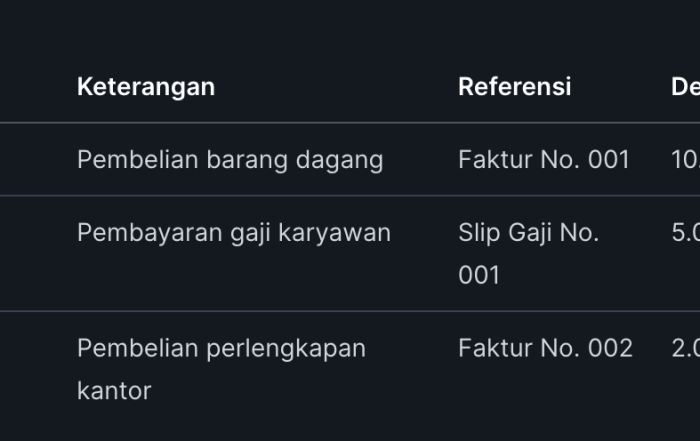Select the Pembelian perlengkapan description text
700x441 pixels.
tap(221, 349)
